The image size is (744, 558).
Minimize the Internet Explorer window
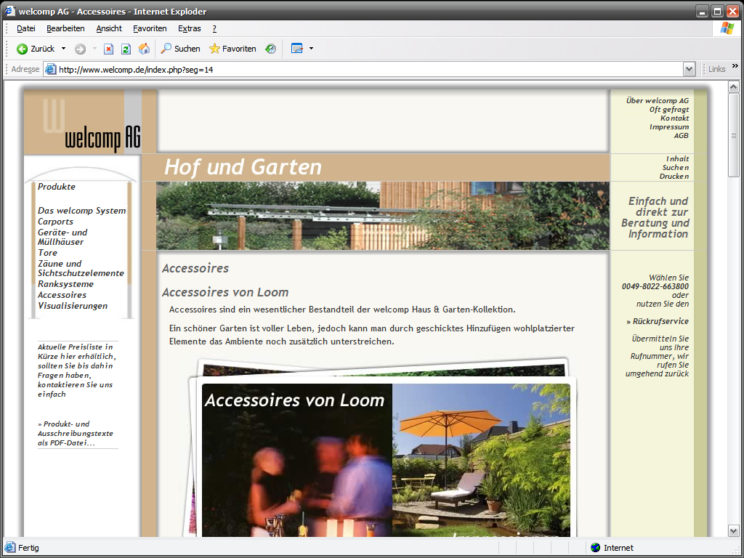[x=703, y=11]
